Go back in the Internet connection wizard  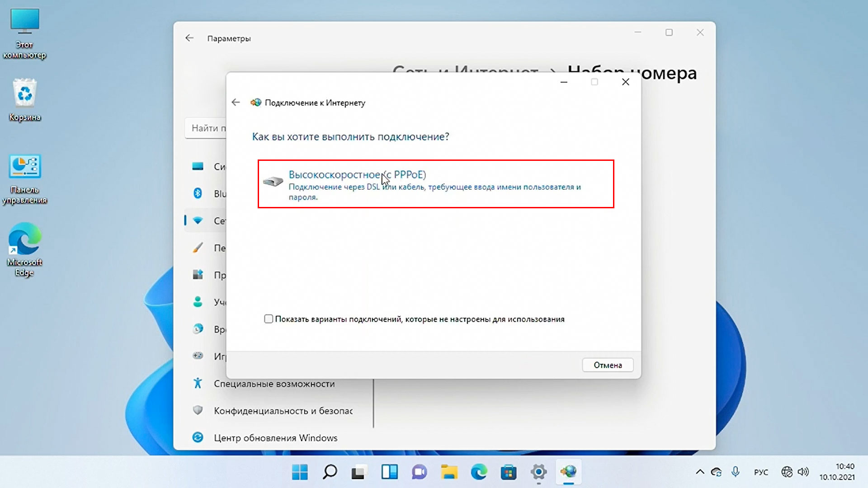pos(236,103)
